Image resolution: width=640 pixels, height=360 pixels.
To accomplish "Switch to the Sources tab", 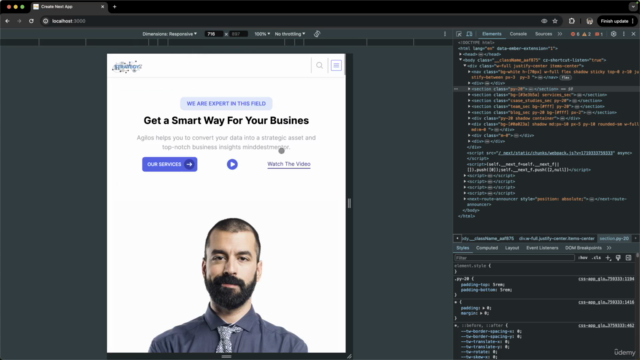I will 543,34.
